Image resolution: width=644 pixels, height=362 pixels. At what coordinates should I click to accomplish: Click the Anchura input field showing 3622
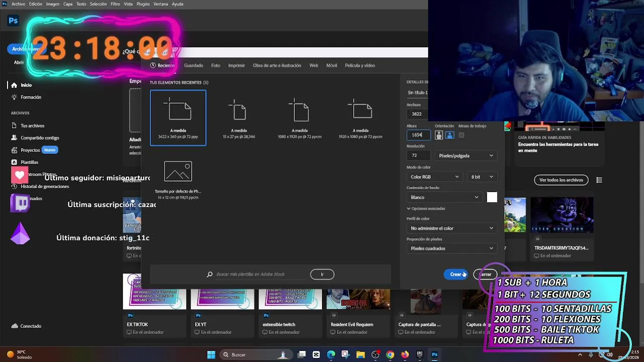coord(418,114)
